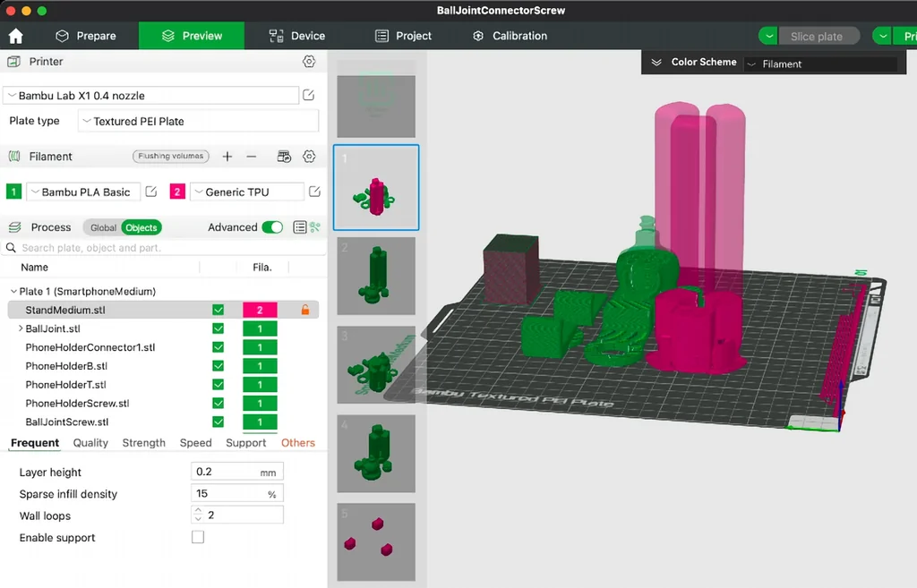Open the Plate type dropdown
917x588 pixels.
198,121
